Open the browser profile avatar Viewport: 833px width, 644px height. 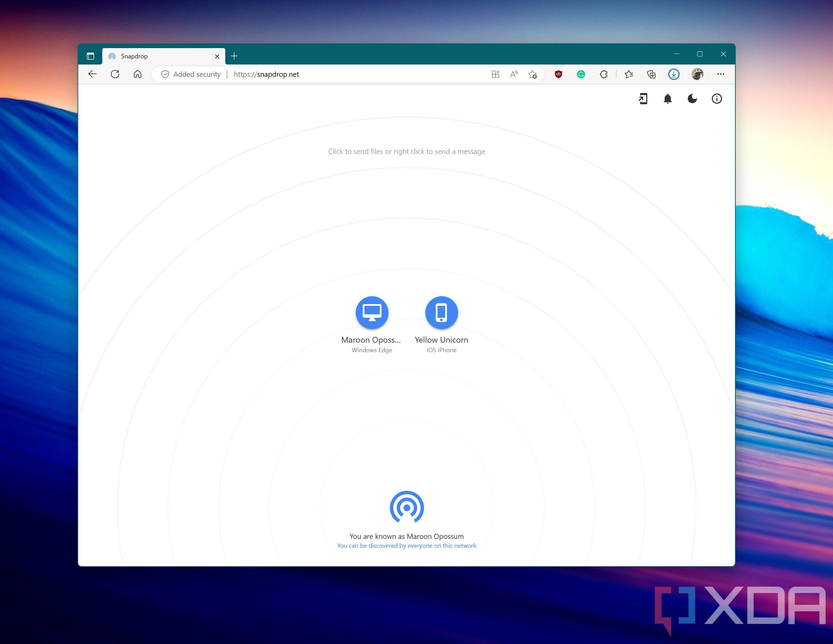697,74
